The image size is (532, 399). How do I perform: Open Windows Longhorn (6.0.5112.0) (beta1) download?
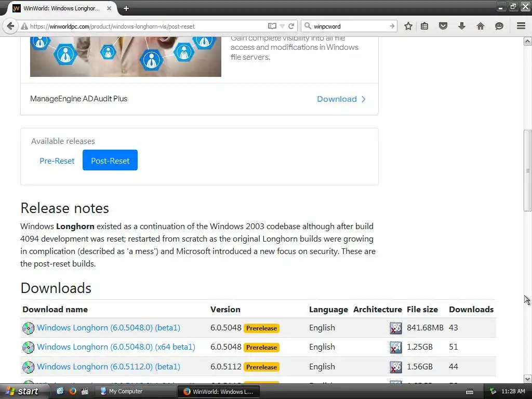tap(109, 367)
